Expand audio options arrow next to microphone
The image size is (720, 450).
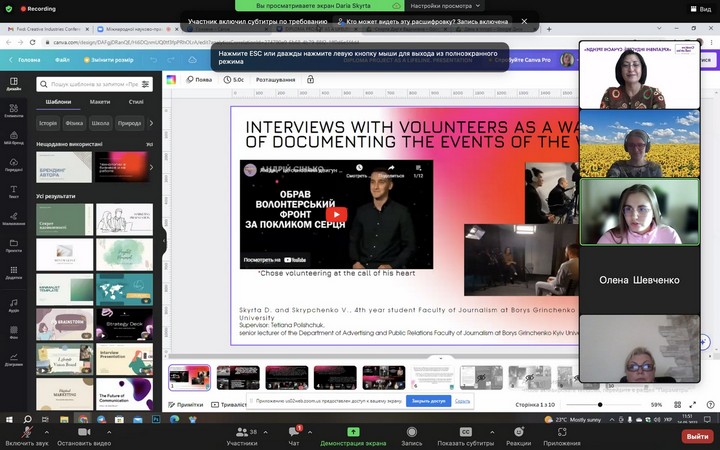coord(46,432)
